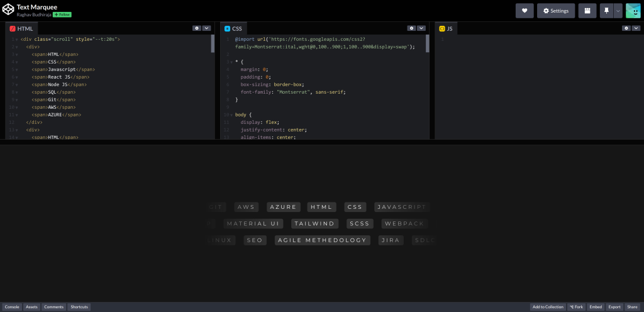Collapse the fold arrow at CSS line 3
644x312 pixels.
231,62
